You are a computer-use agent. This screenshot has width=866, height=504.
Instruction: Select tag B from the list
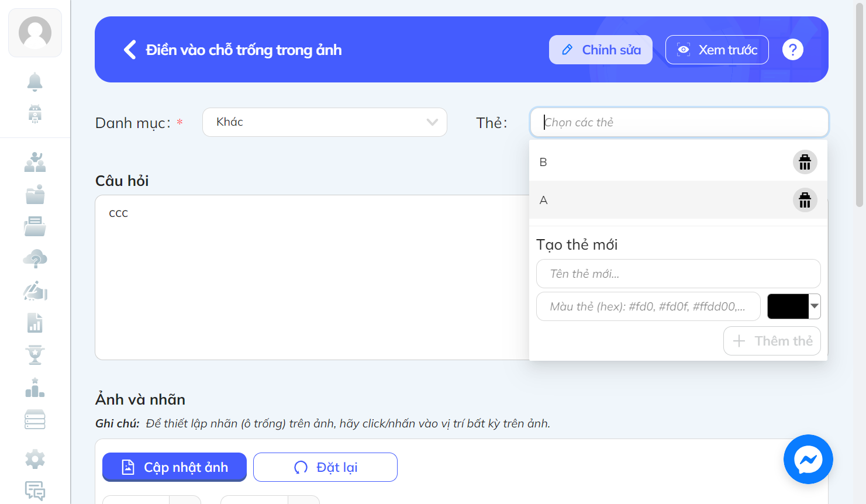coord(678,162)
